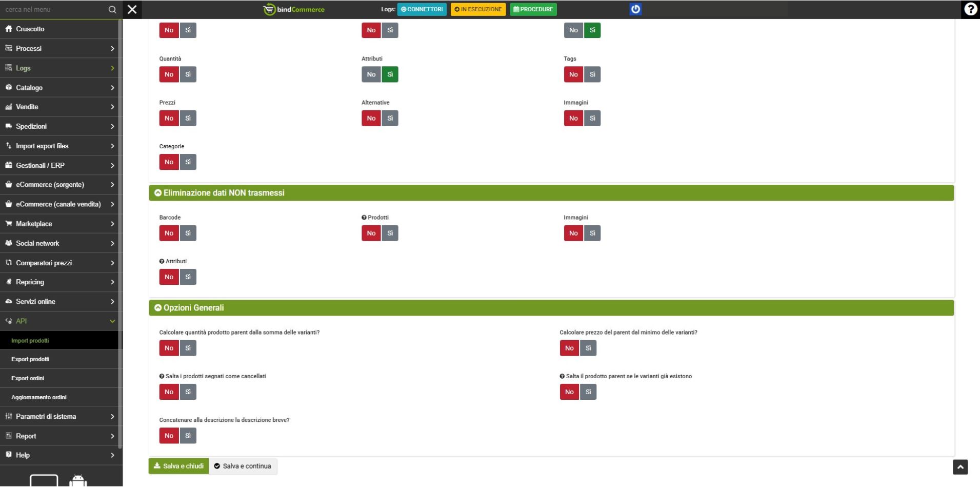Viewport: 980px width, 487px height.
Task: Click the bindCommerce logo
Action: pos(294,9)
